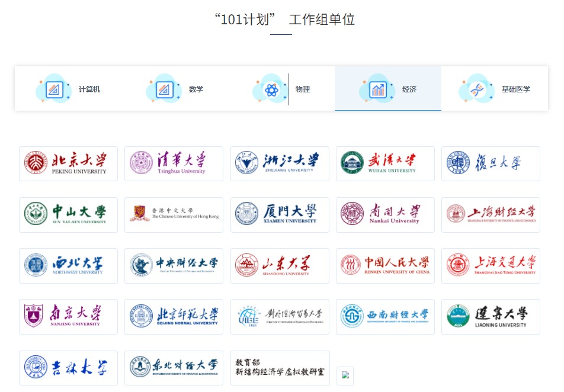Open the 北京大学 Peking University logo card
Screen dimensions: 564x392
(x=68, y=163)
